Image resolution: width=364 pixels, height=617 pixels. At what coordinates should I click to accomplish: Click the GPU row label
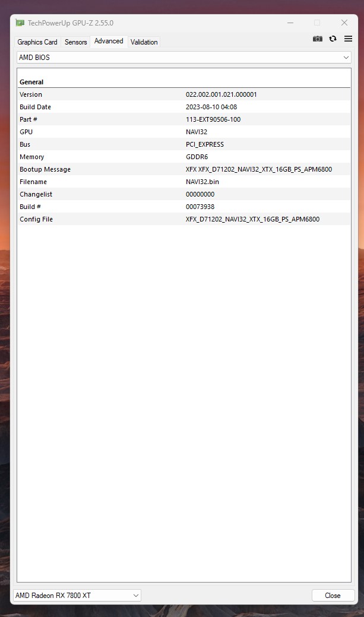26,132
